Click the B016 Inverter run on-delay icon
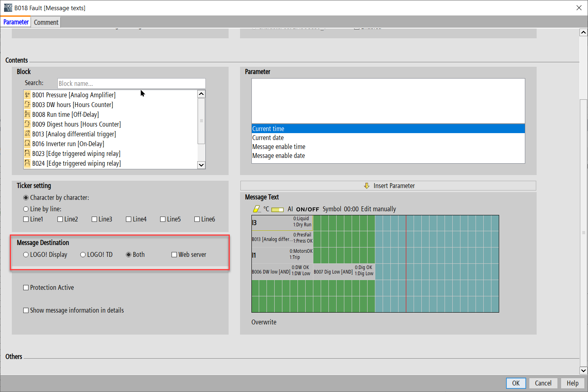Screen dimensions: 588x392 (x=27, y=144)
